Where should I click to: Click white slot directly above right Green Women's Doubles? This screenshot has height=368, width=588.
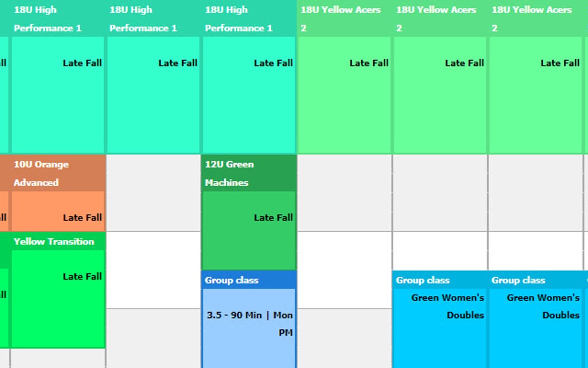point(536,250)
